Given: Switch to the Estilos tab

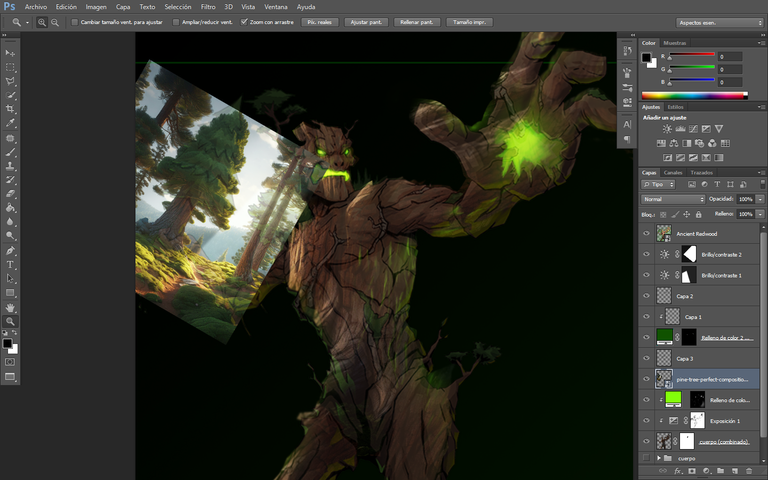Looking at the screenshot, I should (x=675, y=107).
